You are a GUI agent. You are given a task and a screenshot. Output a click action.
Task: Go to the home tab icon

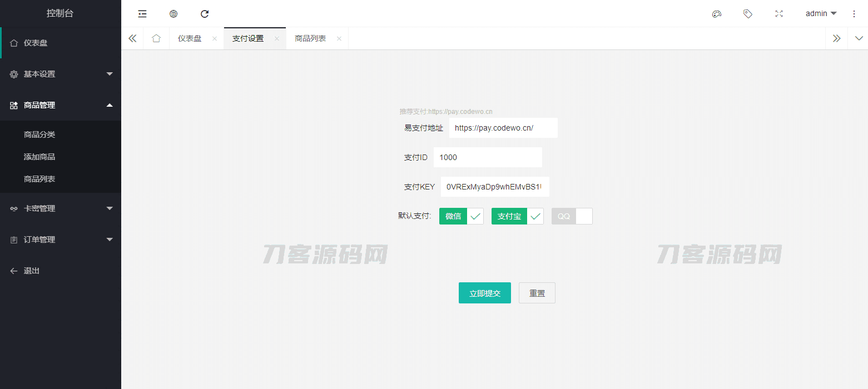(x=156, y=38)
